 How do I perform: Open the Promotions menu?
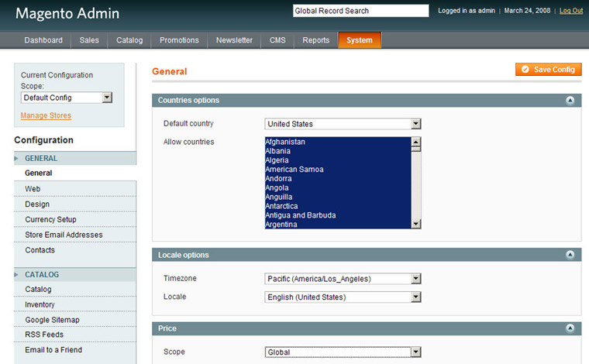[179, 40]
